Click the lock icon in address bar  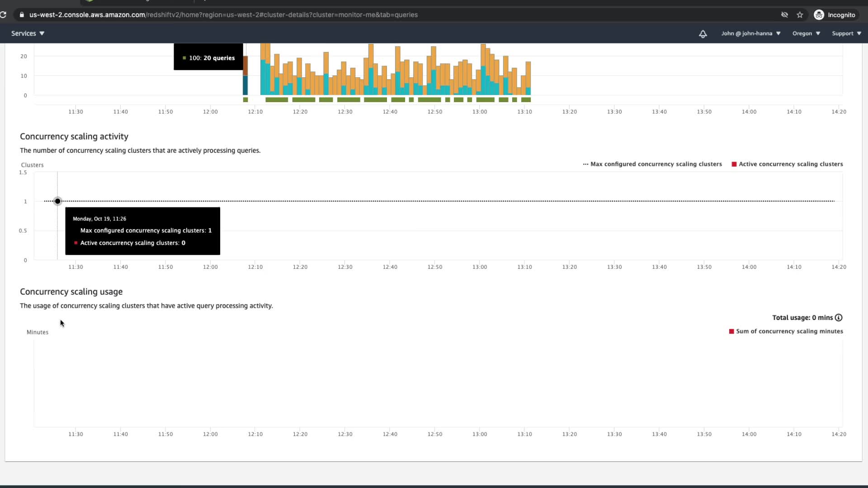pyautogui.click(x=21, y=15)
